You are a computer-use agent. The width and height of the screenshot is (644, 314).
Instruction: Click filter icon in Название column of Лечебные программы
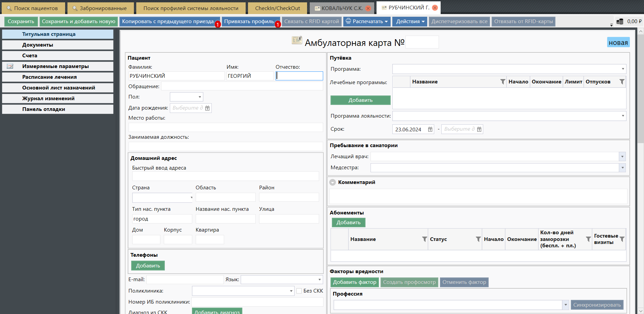point(502,82)
